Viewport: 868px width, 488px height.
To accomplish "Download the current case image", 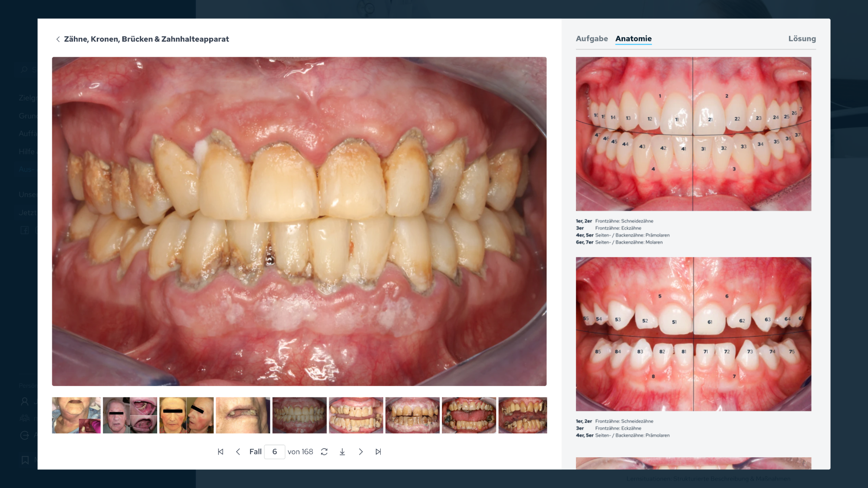I will 342,452.
